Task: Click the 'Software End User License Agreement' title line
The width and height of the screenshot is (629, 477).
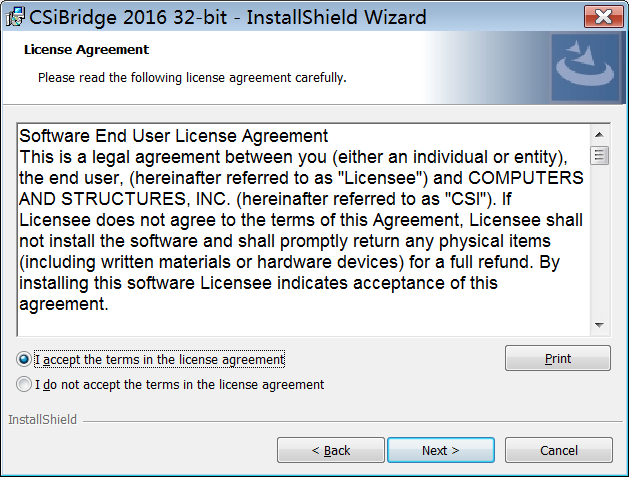Action: 174,136
